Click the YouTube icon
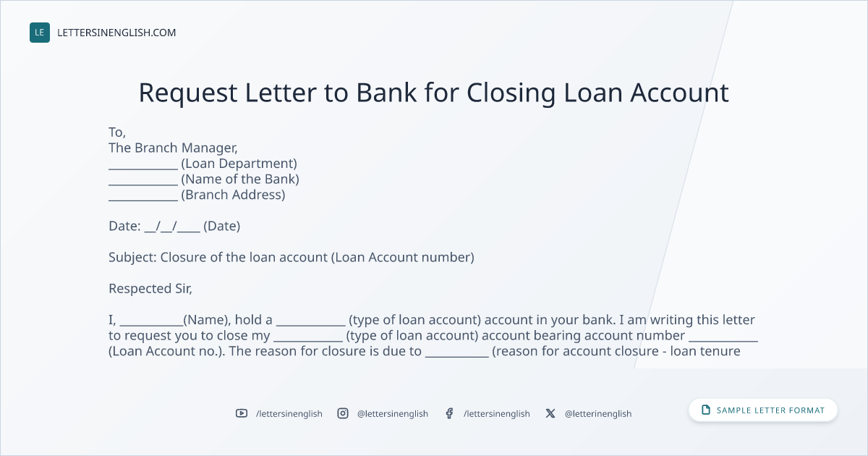The height and width of the screenshot is (456, 868). (x=242, y=413)
